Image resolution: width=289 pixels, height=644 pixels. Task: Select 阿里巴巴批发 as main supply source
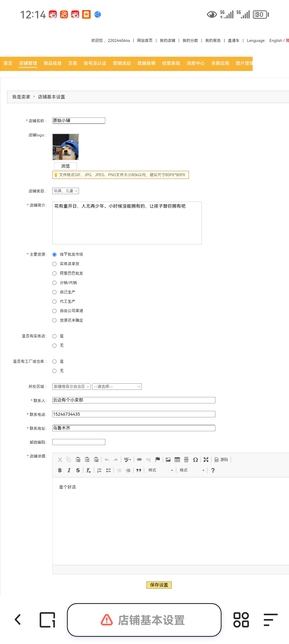[54, 273]
